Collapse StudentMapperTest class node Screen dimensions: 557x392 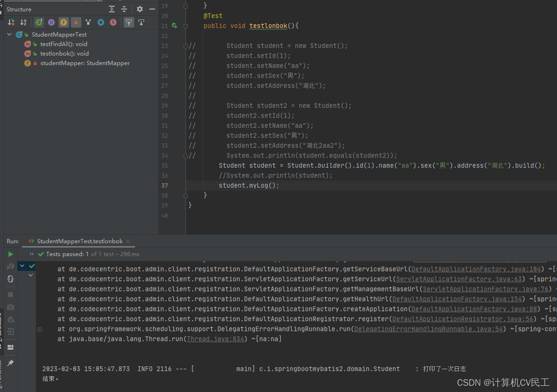(9, 34)
